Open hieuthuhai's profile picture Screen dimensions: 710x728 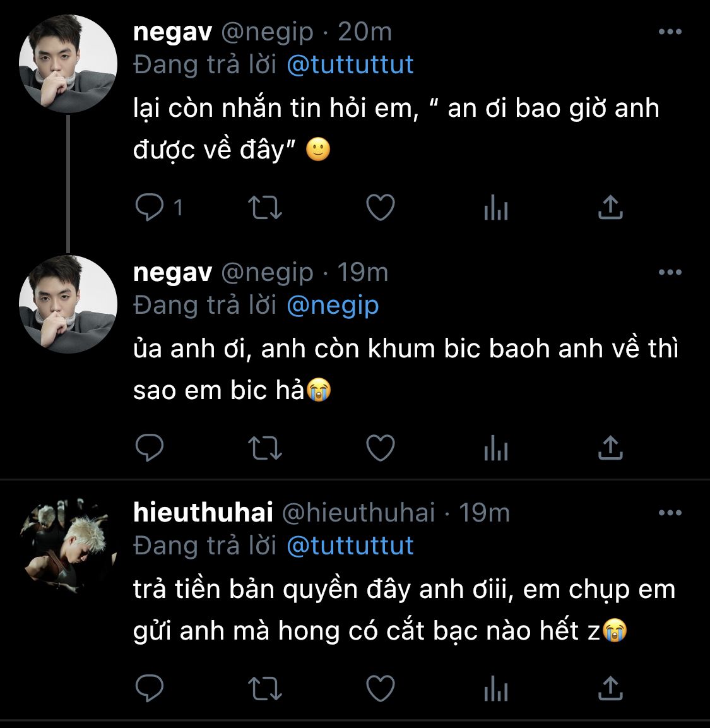pyautogui.click(x=68, y=546)
